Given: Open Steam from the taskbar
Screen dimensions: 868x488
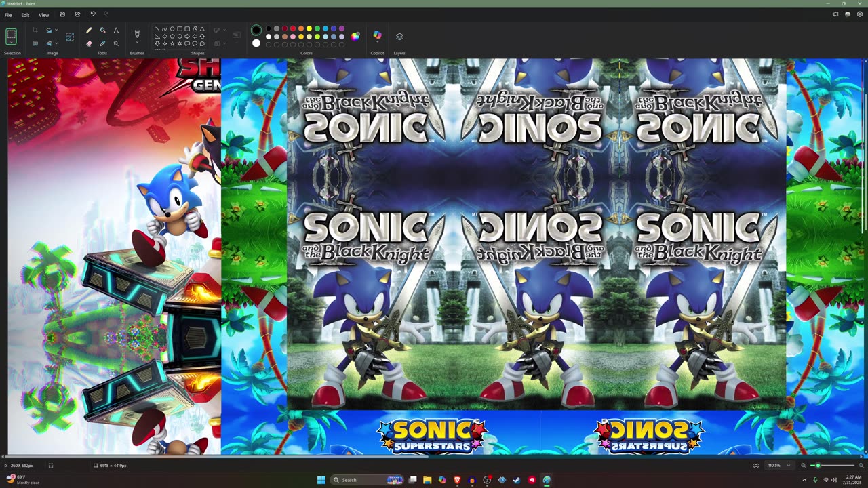Looking at the screenshot, I should 517,480.
